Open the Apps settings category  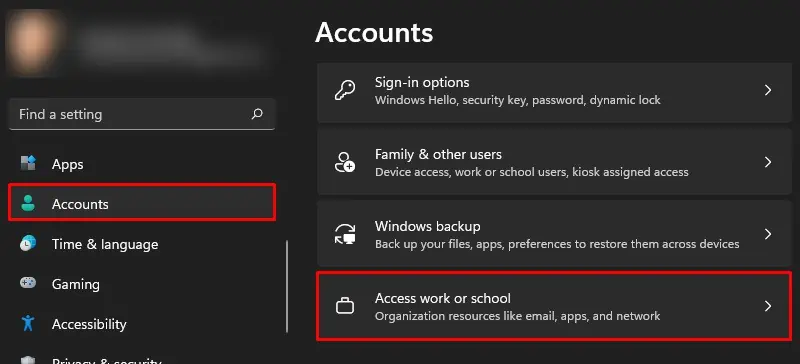(x=142, y=164)
